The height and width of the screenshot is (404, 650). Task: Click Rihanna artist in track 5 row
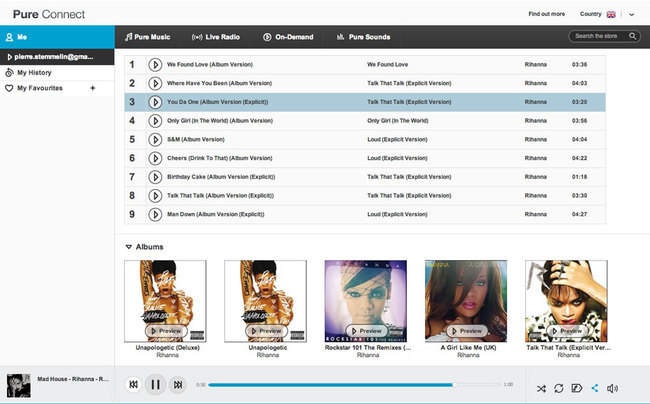click(536, 140)
